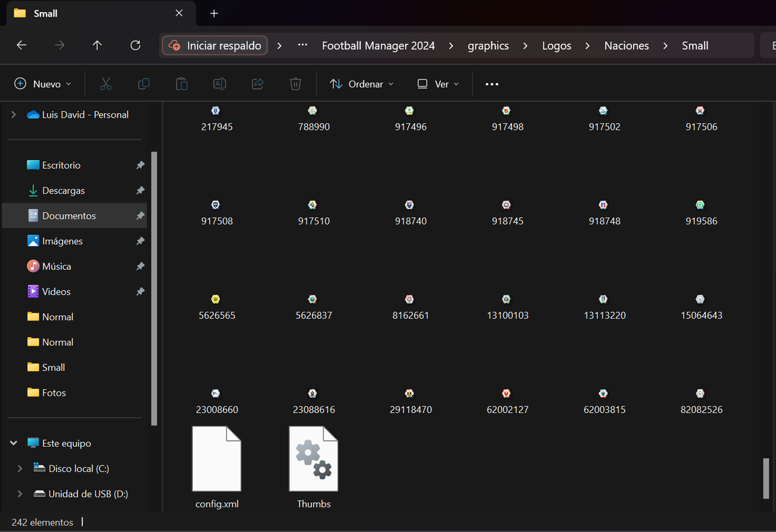Go to Naciones breadcrumb folder
Screen dimensions: 776x532
626,45
